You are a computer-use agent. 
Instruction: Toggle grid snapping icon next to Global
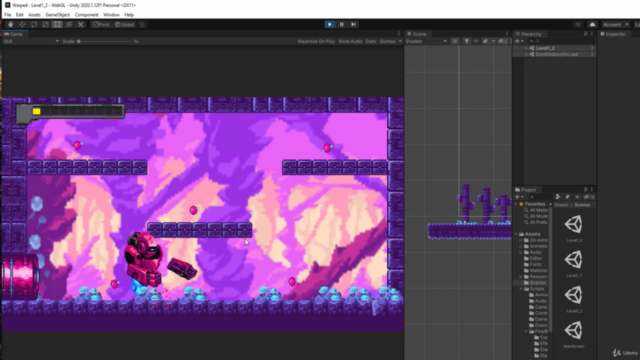coord(142,24)
